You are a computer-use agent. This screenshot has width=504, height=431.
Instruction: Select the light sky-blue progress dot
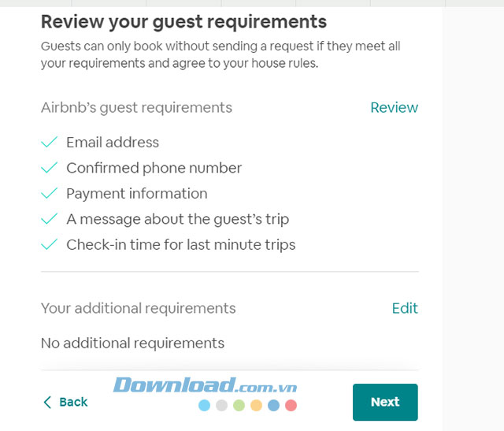[205, 406]
